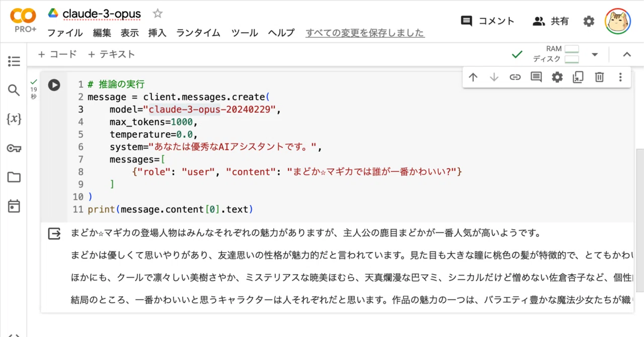The width and height of the screenshot is (644, 337).
Task: Star the claude-3-opus notebook
Action: click(157, 14)
